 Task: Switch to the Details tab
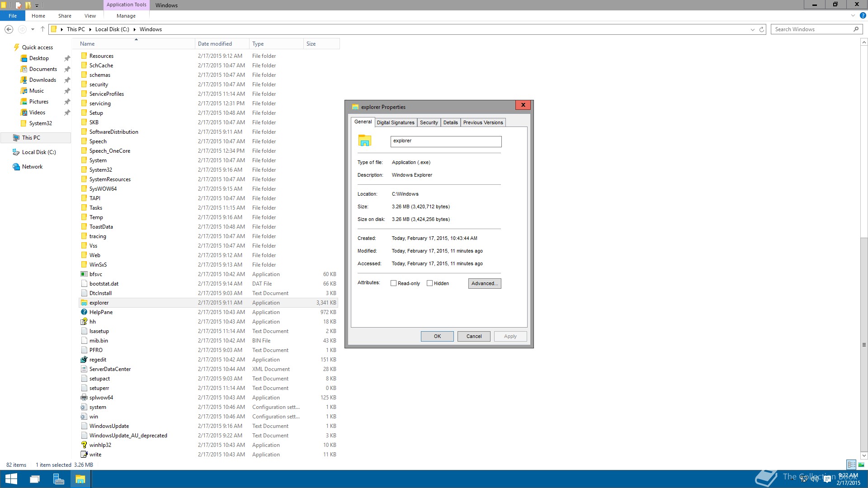point(450,122)
